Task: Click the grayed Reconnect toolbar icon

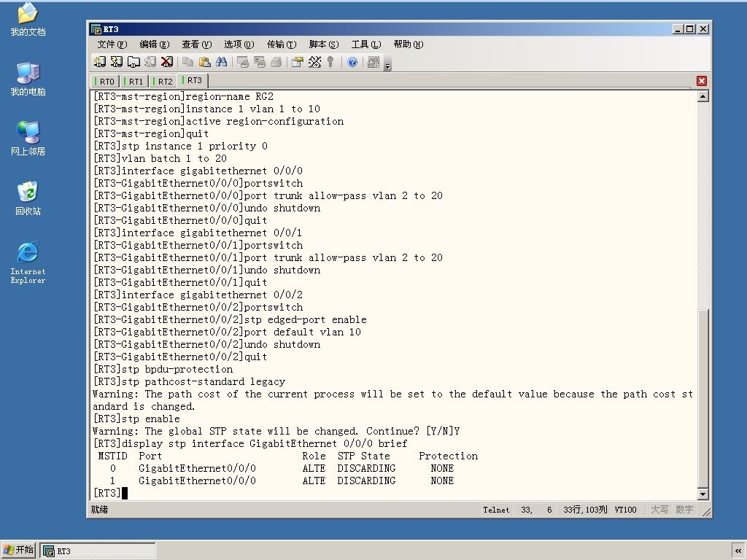Action: [x=150, y=62]
